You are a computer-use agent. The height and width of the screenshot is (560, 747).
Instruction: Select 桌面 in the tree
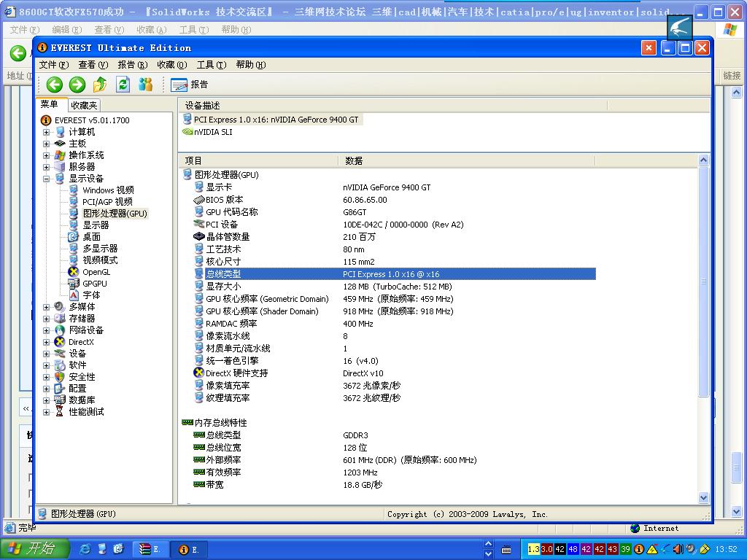click(91, 237)
